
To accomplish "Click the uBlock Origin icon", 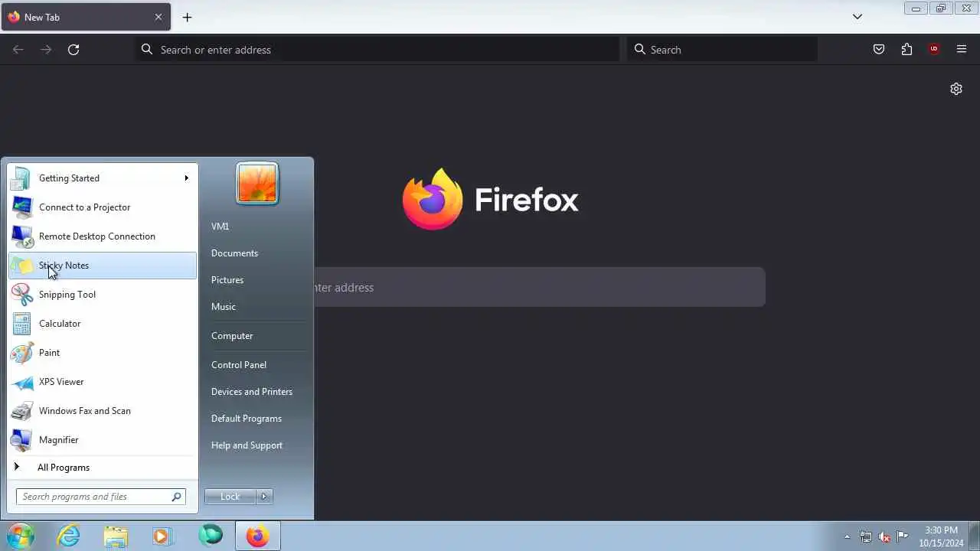I will pos(934,50).
